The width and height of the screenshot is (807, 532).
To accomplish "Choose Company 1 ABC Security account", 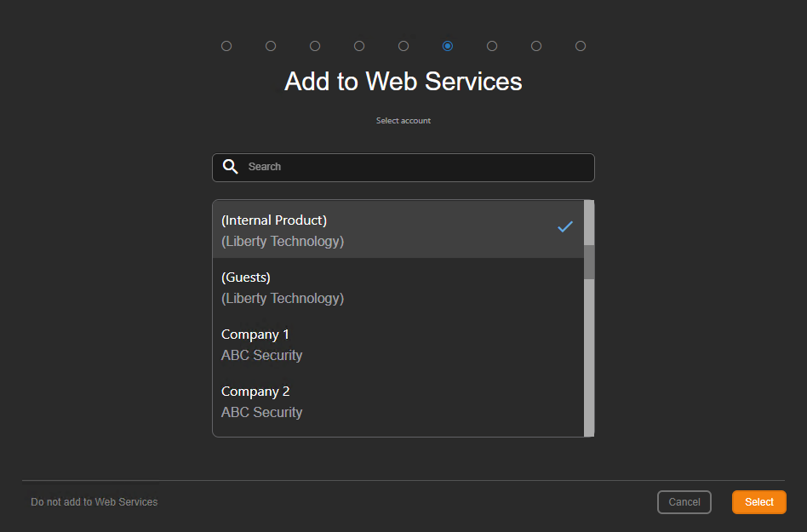I will pyautogui.click(x=398, y=344).
